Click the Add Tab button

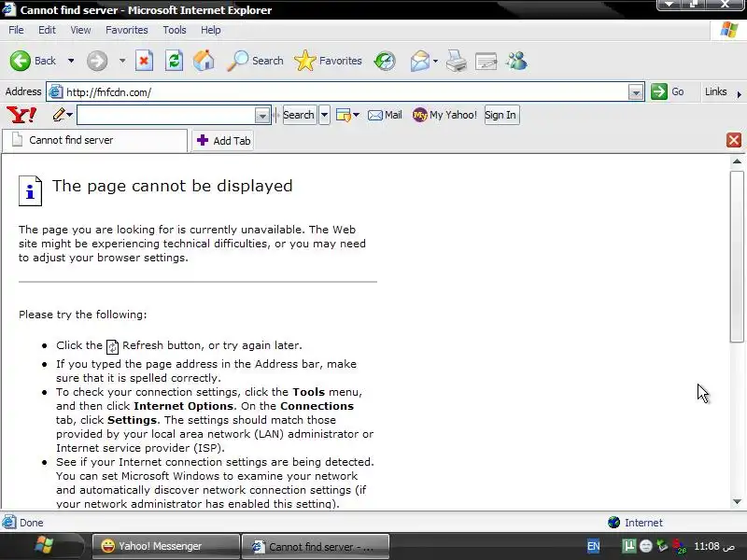[223, 141]
